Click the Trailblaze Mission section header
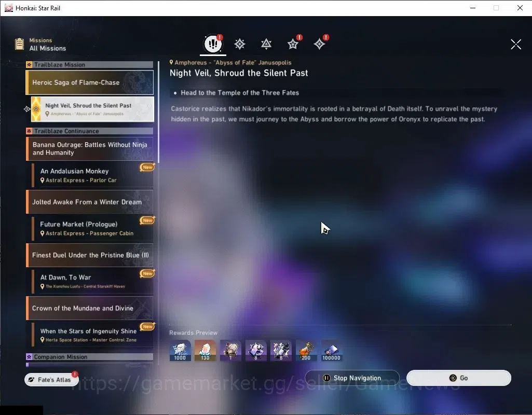Image resolution: width=532 pixels, height=415 pixels. (x=90, y=65)
